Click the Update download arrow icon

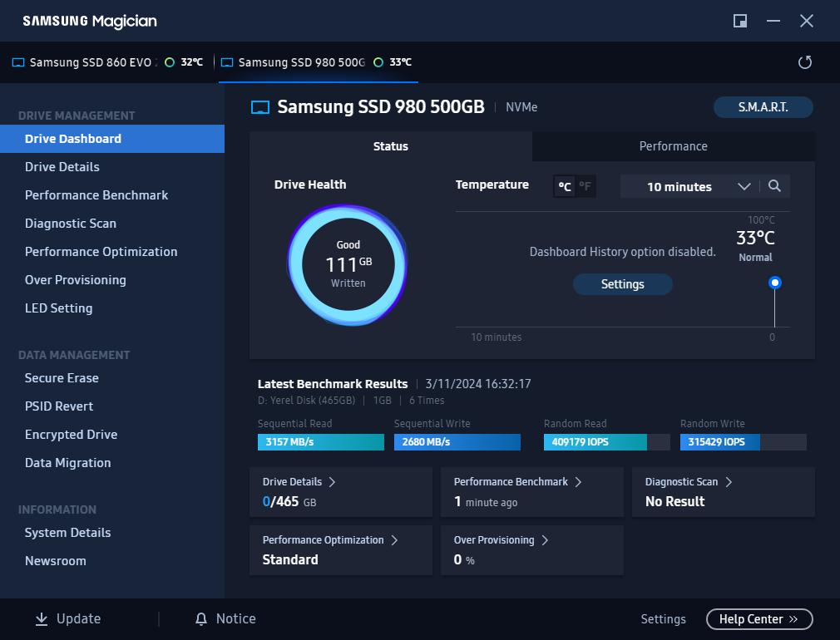pyautogui.click(x=42, y=619)
